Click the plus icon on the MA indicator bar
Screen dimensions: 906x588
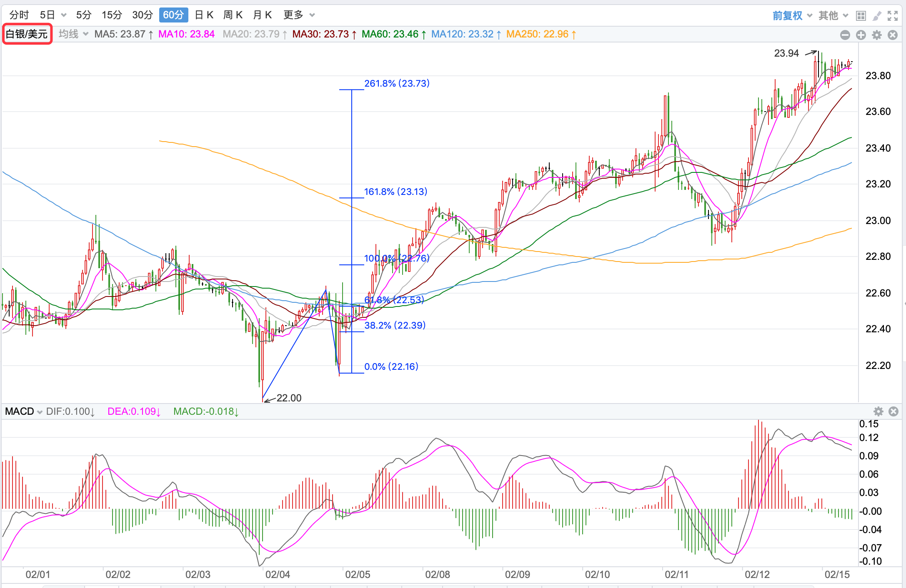861,35
